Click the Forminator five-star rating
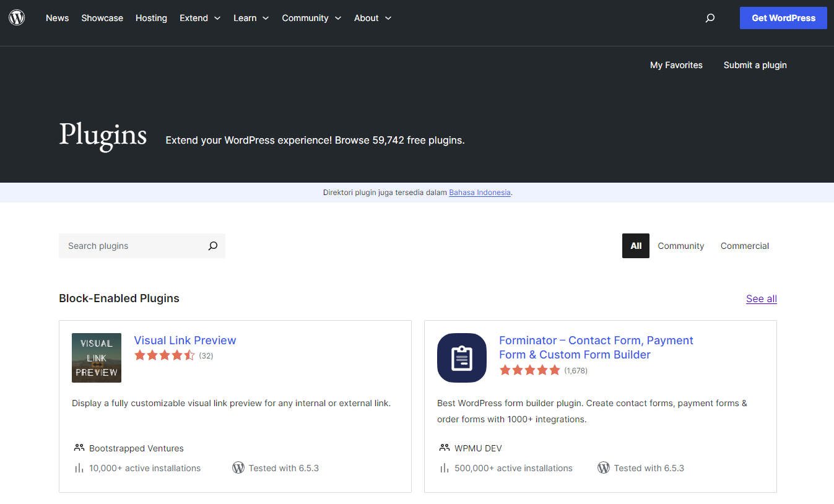The height and width of the screenshot is (504, 834). (x=529, y=370)
